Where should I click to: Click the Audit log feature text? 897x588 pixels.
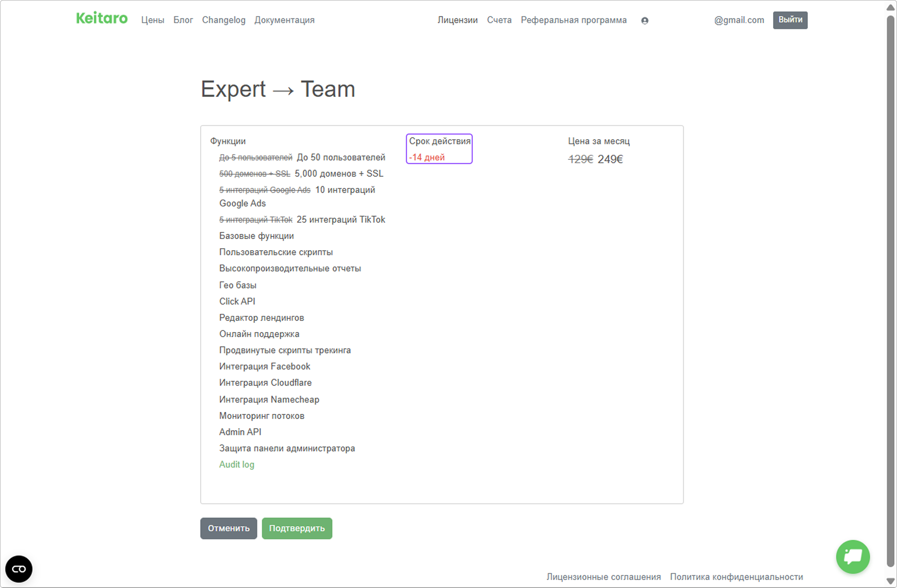[237, 465]
